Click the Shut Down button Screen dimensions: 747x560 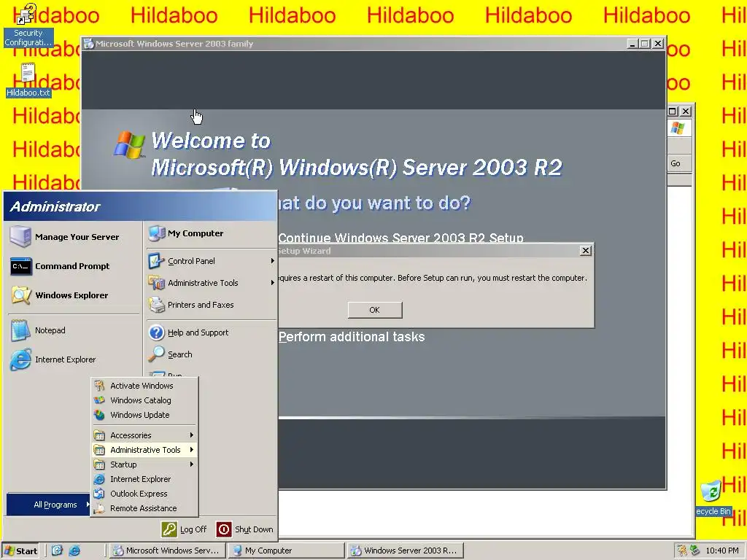coord(245,529)
